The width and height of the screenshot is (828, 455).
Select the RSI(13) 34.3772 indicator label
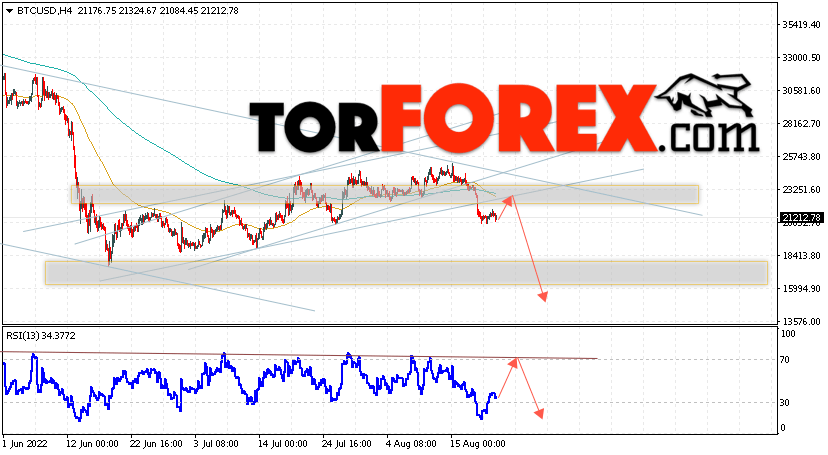(x=41, y=336)
